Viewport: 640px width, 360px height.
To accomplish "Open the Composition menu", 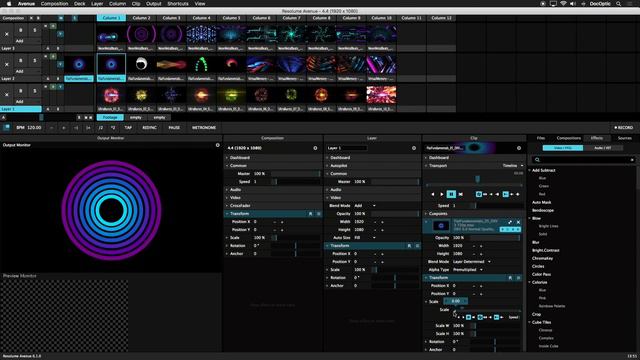I will (54, 4).
